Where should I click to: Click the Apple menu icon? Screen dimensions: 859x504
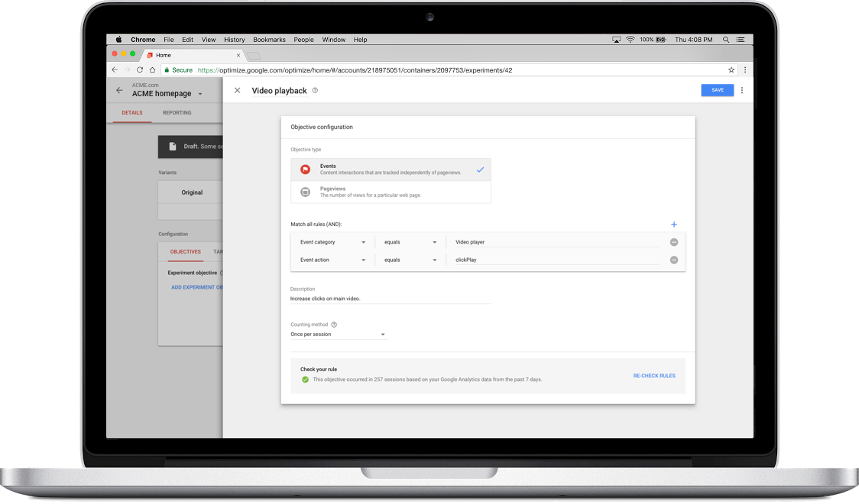point(118,40)
